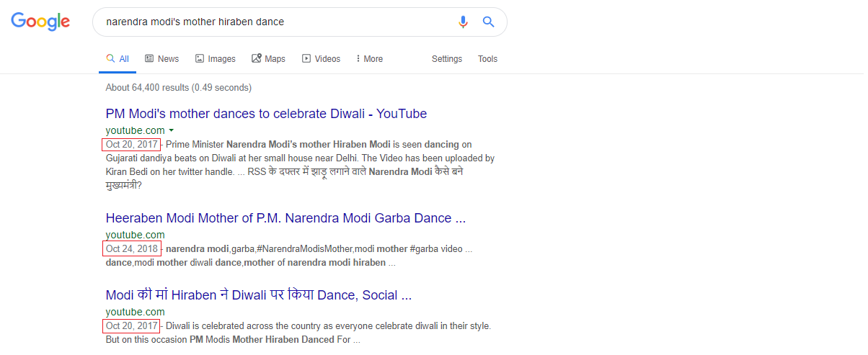Open the search Tools panel
The width and height of the screenshot is (868, 355).
tap(487, 59)
